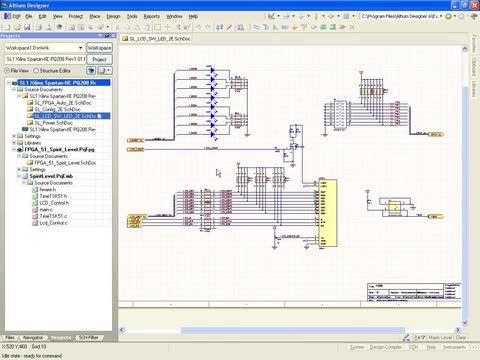Click the up/down hierarchy arrows icon
480x360 pixels.
(x=219, y=27)
